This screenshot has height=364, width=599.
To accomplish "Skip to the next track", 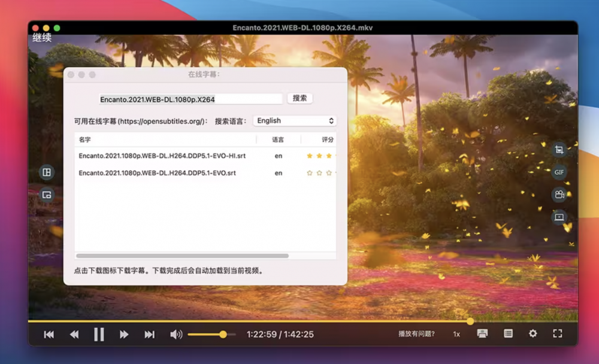I will tap(149, 335).
